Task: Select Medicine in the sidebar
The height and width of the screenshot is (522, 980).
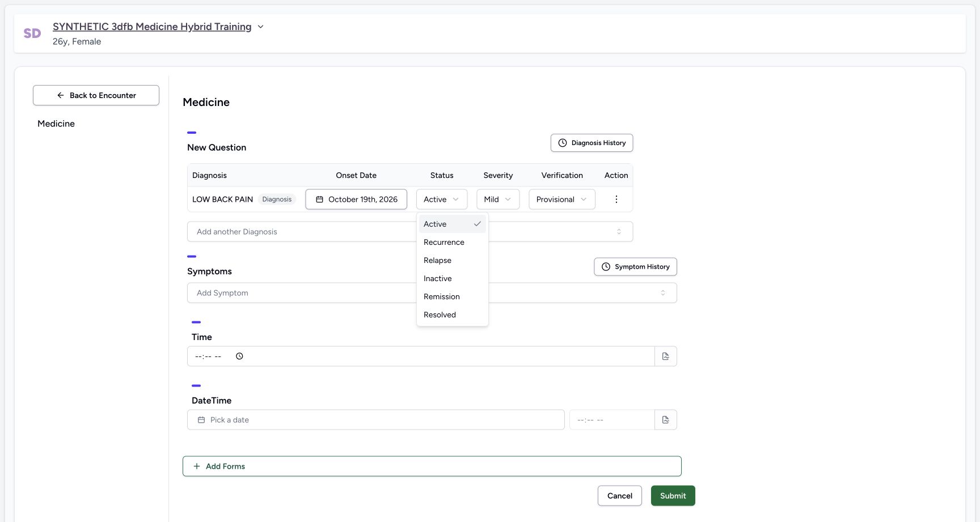Action: pos(56,124)
